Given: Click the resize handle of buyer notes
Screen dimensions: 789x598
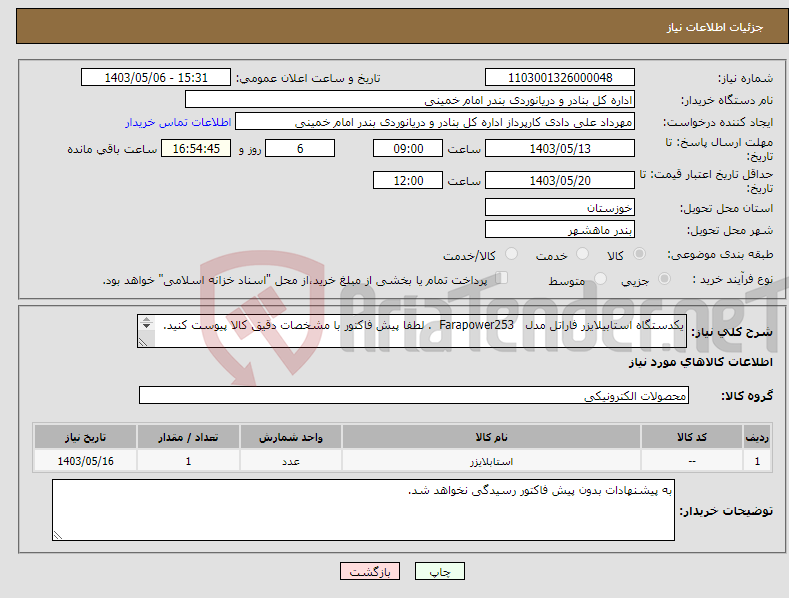Looking at the screenshot, I should tap(58, 536).
